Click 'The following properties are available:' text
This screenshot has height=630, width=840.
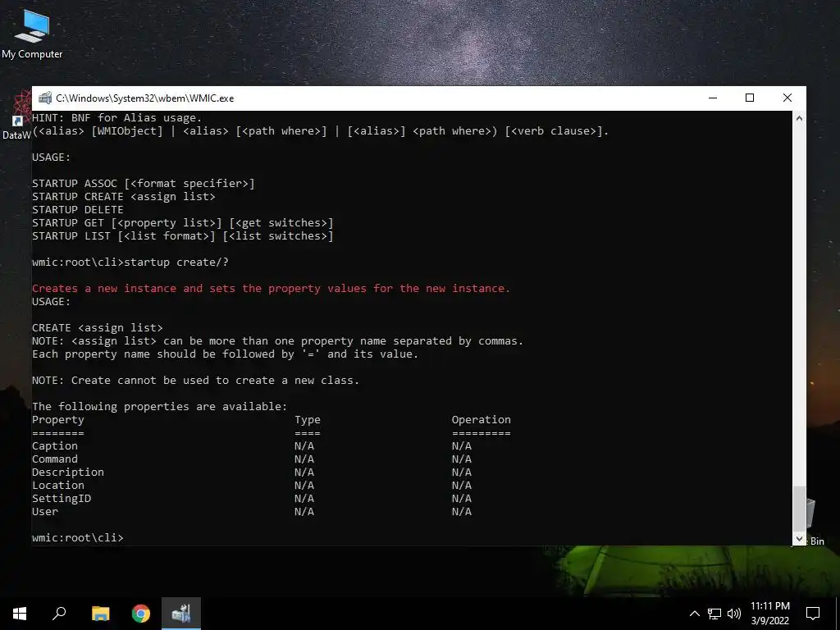(x=159, y=407)
